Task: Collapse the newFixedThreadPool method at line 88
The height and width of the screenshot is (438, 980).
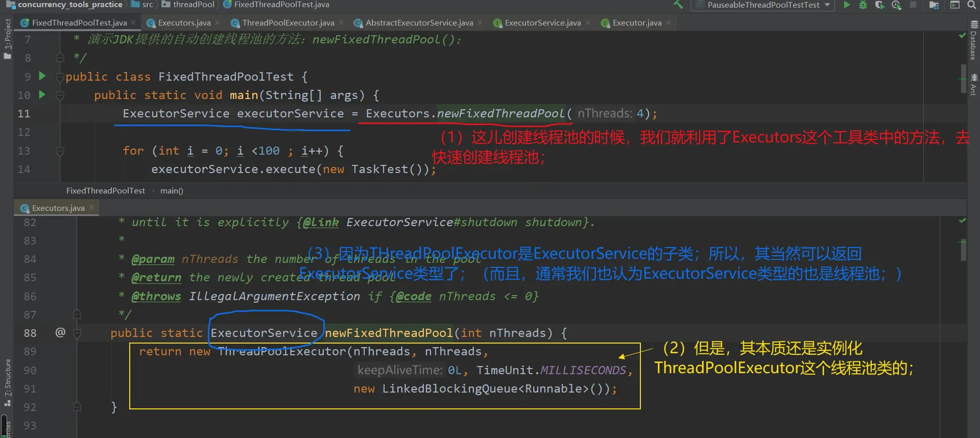Action: 77,333
